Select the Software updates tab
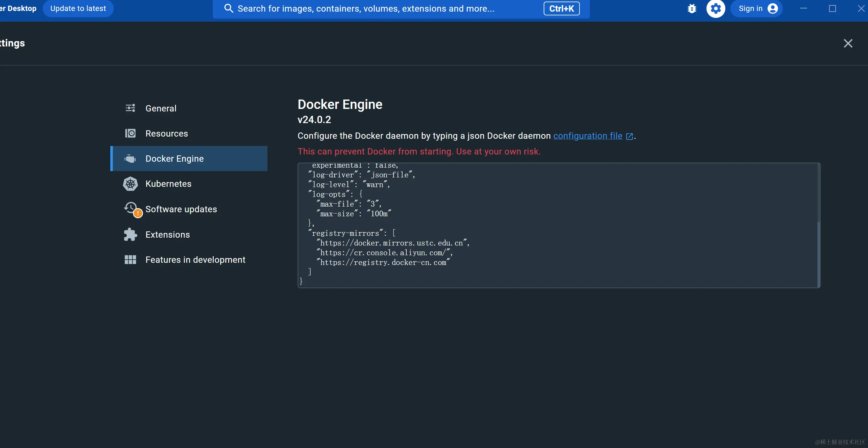868x448 pixels. tap(181, 209)
